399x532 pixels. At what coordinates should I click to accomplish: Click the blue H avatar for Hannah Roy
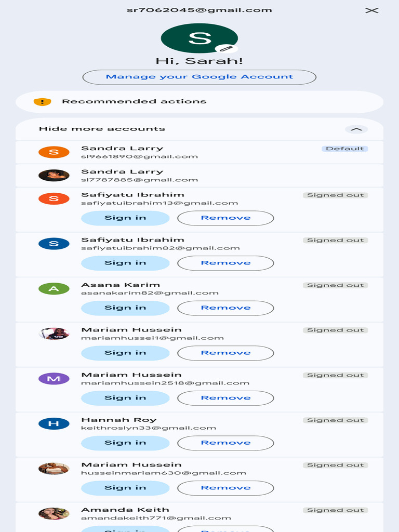(54, 423)
